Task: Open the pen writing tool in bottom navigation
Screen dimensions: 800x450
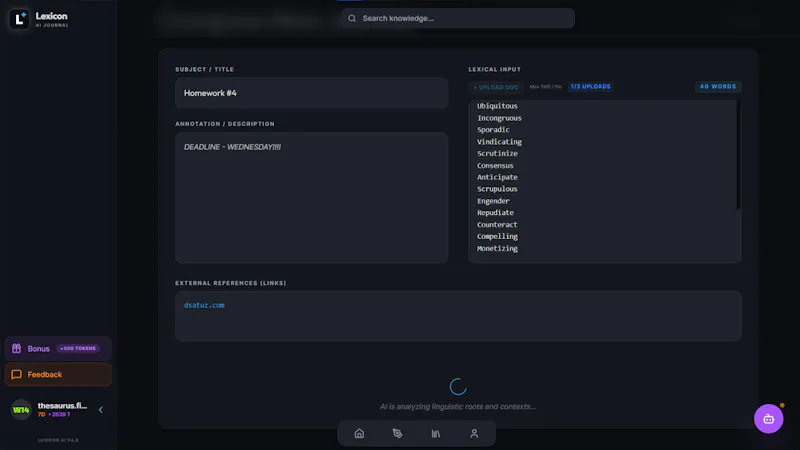Action: tap(397, 434)
